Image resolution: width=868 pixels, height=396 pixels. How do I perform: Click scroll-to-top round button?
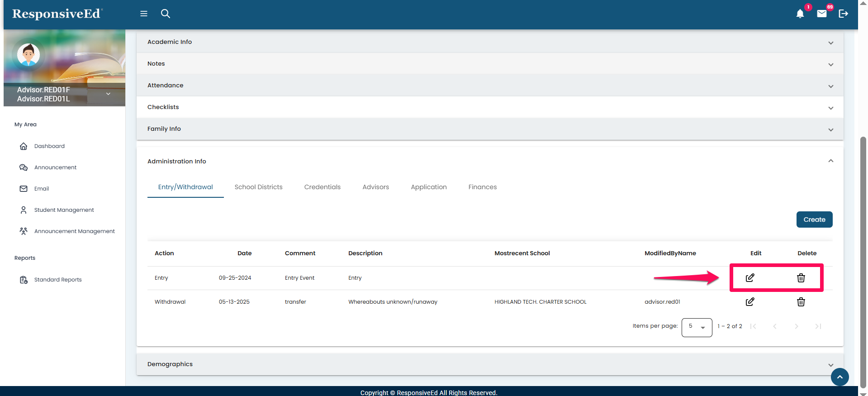pos(840,377)
